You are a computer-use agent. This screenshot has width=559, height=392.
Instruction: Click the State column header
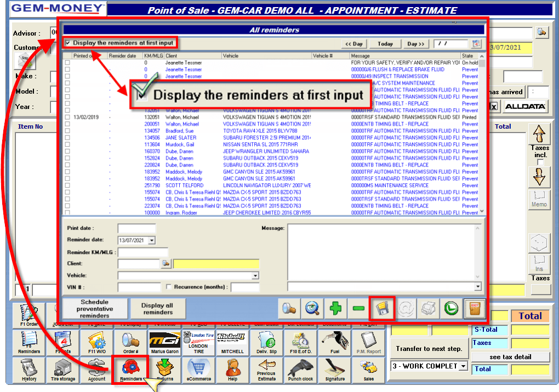click(469, 56)
